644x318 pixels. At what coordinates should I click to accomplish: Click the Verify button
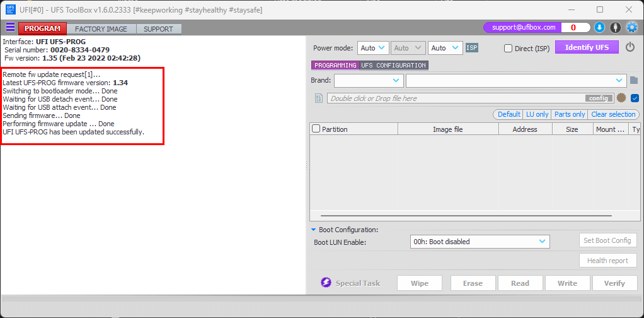tap(614, 283)
